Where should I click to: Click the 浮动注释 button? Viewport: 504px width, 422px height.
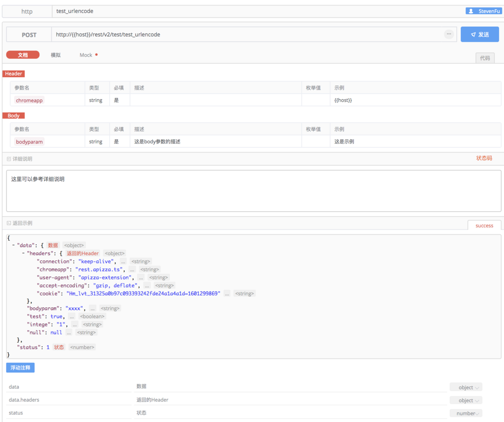20,368
